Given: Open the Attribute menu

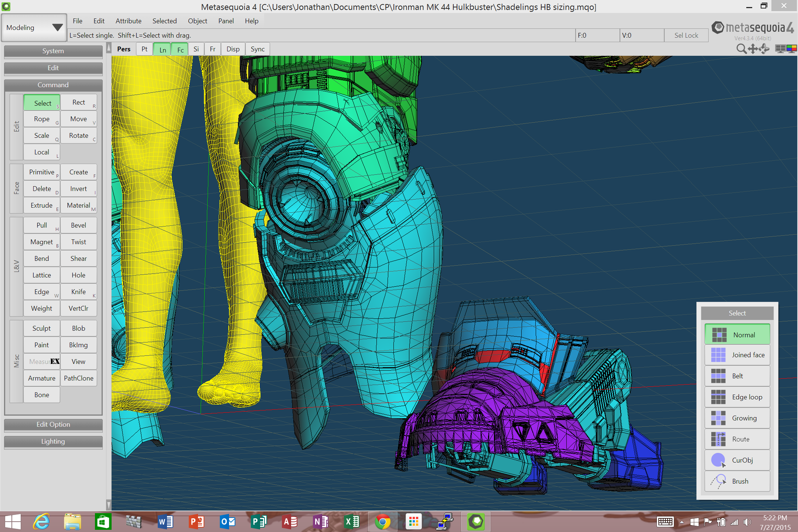Looking at the screenshot, I should [x=128, y=21].
